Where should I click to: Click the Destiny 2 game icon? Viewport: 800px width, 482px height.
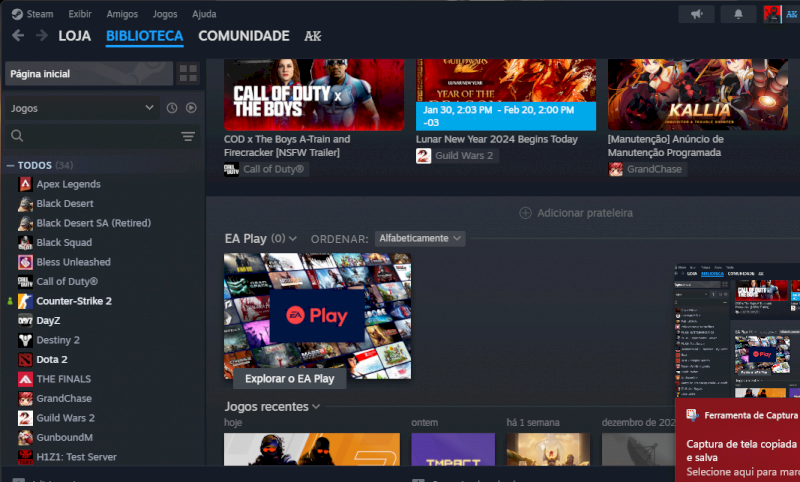[25, 340]
